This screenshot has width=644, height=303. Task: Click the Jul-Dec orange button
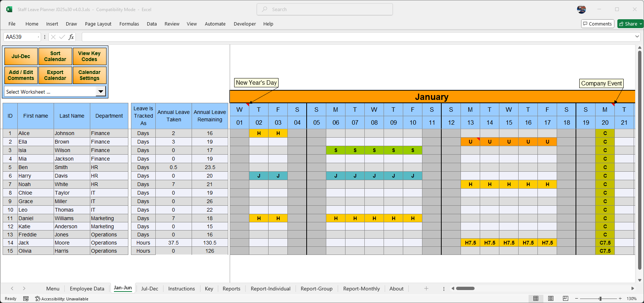pos(21,56)
